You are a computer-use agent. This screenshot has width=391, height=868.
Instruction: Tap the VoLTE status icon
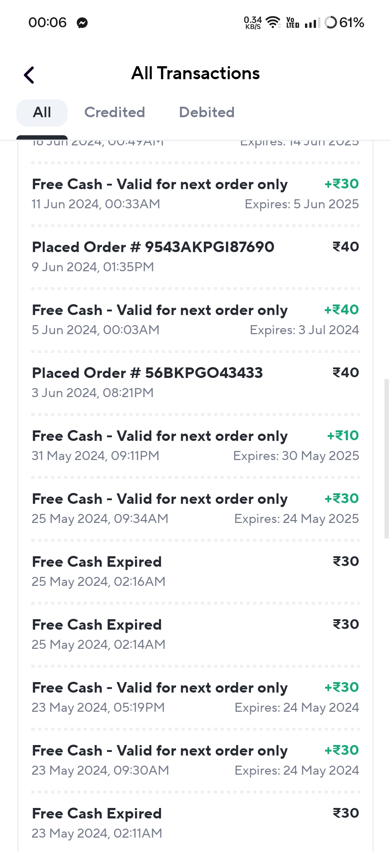point(293,22)
